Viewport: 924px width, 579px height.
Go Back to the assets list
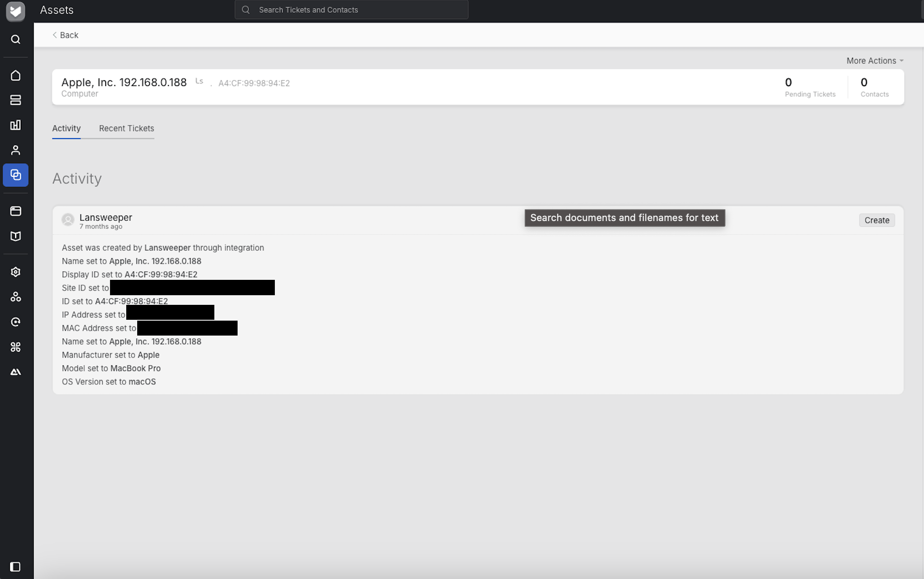click(x=65, y=35)
